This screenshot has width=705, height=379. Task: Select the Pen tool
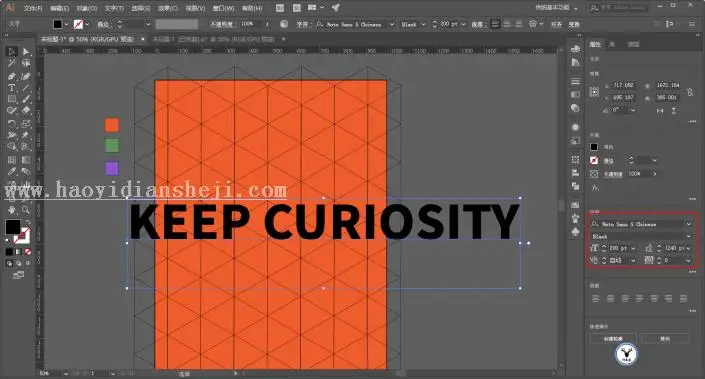point(12,76)
